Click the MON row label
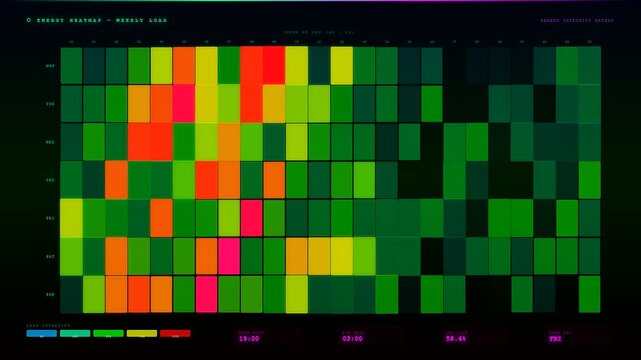 pyautogui.click(x=50, y=66)
